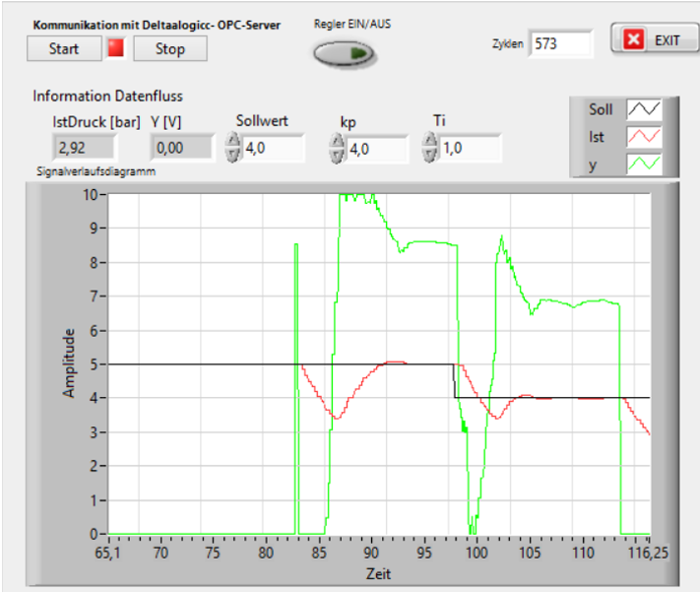Select the kp value field
Image resolution: width=700 pixels, height=594 pixels.
pos(376,150)
